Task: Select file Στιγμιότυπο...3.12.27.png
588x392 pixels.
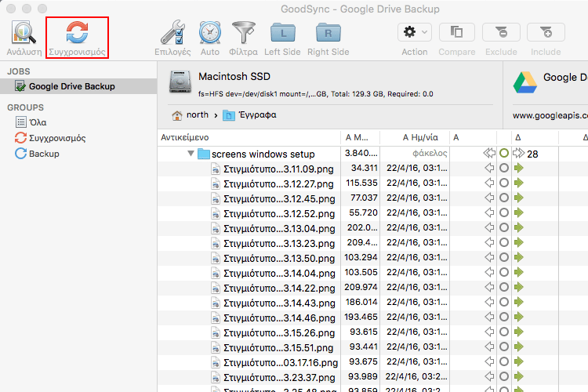Action: click(x=278, y=184)
